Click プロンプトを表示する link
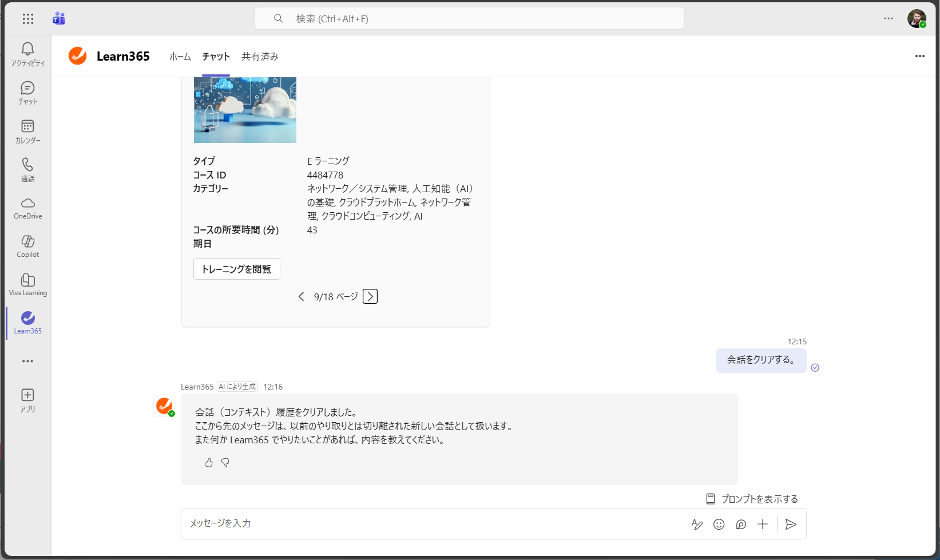The image size is (940, 560). [752, 499]
